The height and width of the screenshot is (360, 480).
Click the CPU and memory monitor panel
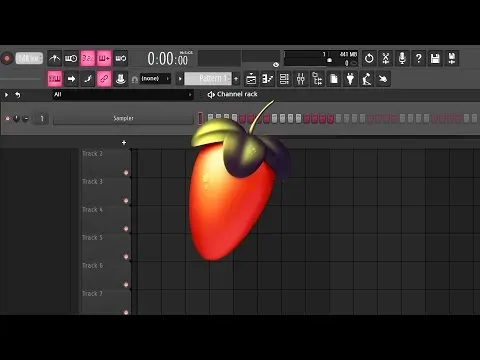[321, 58]
